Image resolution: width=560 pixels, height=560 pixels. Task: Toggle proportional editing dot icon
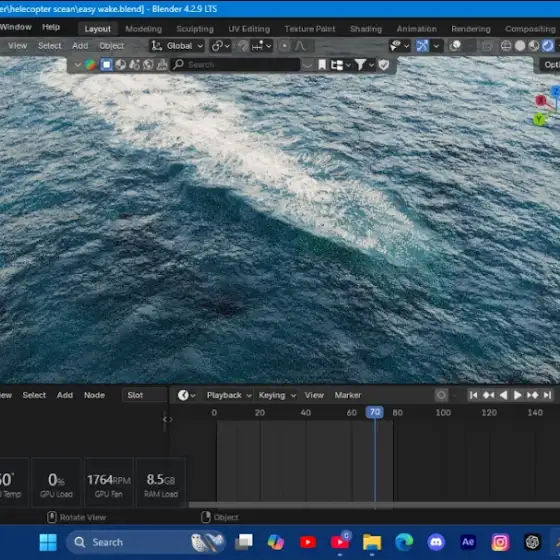tap(284, 46)
